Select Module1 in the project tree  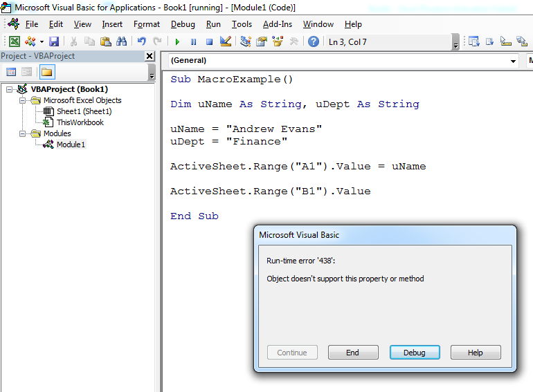(71, 144)
